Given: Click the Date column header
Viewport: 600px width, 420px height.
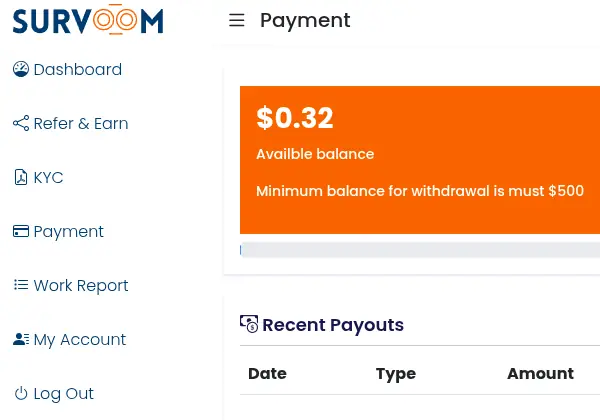Looking at the screenshot, I should pyautogui.click(x=267, y=373).
